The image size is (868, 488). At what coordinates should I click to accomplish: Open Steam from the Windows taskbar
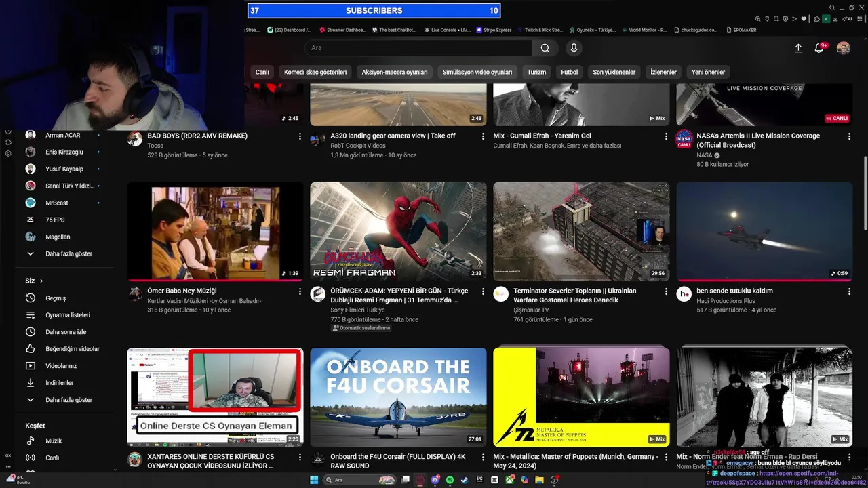pyautogui.click(x=465, y=480)
